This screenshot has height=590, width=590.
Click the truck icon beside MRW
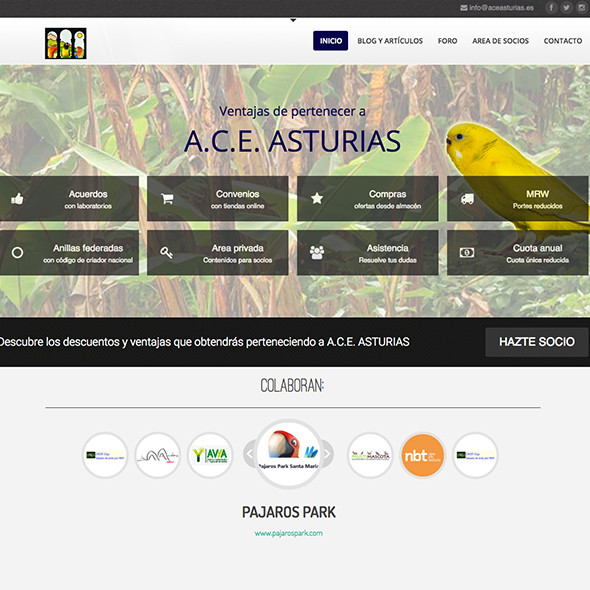pos(467,199)
